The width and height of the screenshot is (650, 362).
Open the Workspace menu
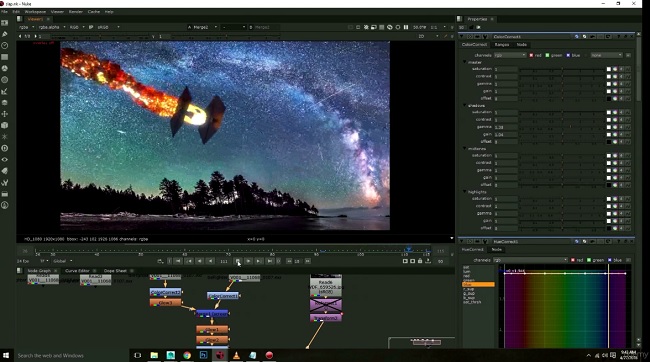pyautogui.click(x=35, y=12)
